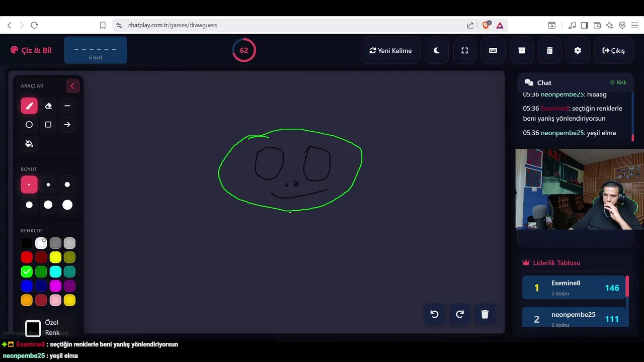The width and height of the screenshot is (644, 362).
Task: Redo the last drawing stroke
Action: (460, 314)
